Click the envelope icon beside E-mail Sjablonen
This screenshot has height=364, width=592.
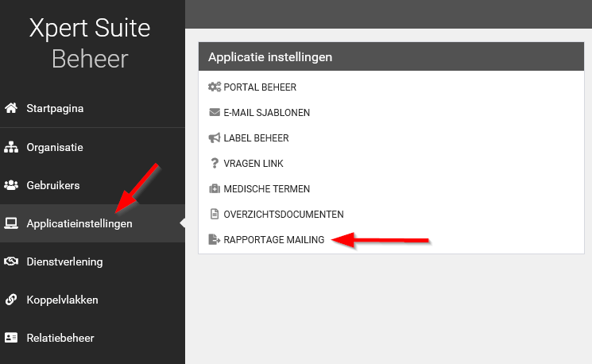click(x=214, y=113)
